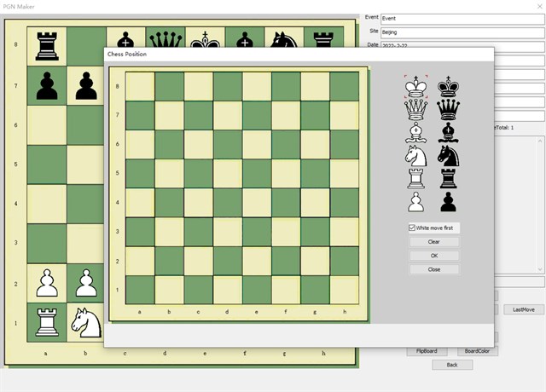
Task: Click square a1 on Chess Position board
Action: pos(140,290)
